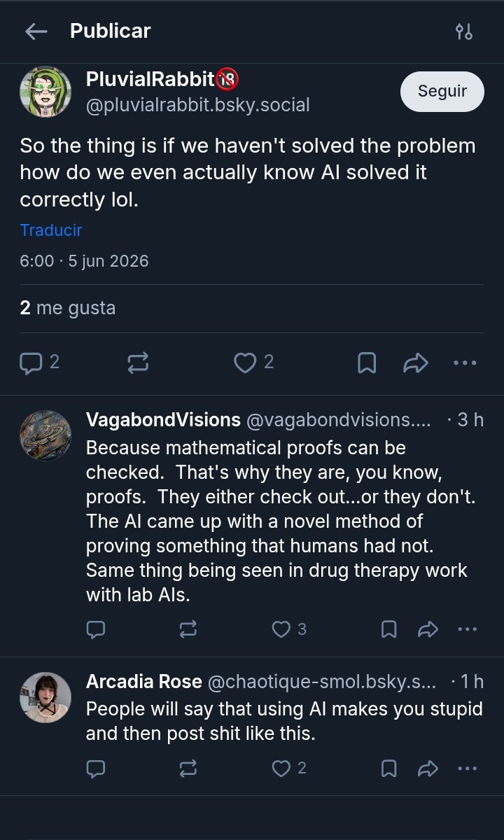Translate the post with Traducir
Image resolution: width=504 pixels, height=840 pixels.
click(51, 230)
